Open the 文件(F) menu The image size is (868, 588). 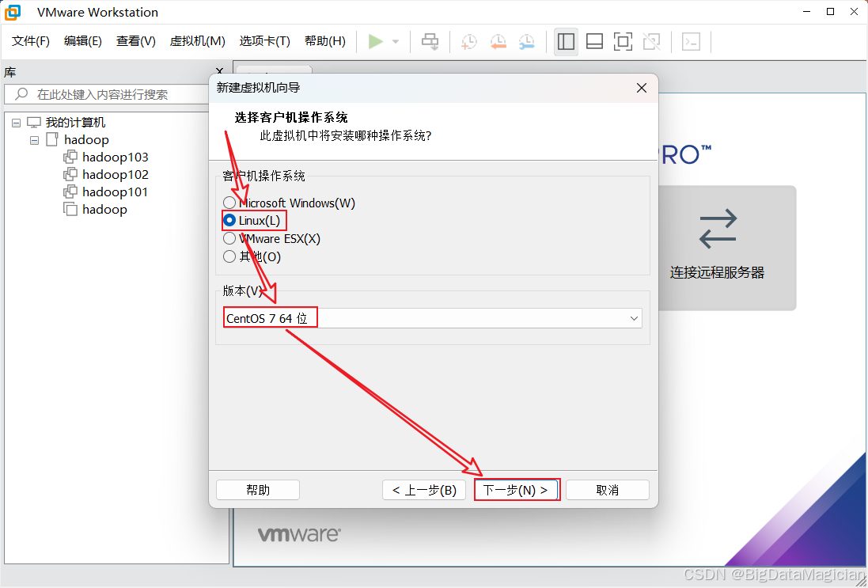click(x=30, y=41)
